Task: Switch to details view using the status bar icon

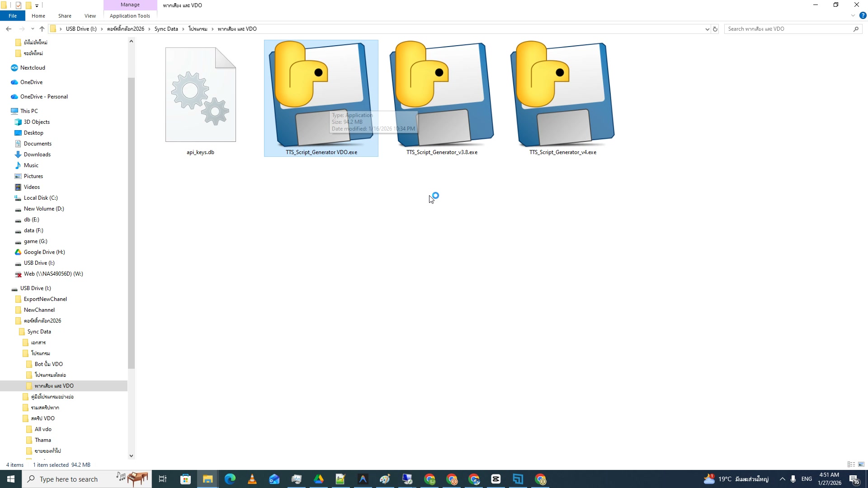Action: click(851, 465)
